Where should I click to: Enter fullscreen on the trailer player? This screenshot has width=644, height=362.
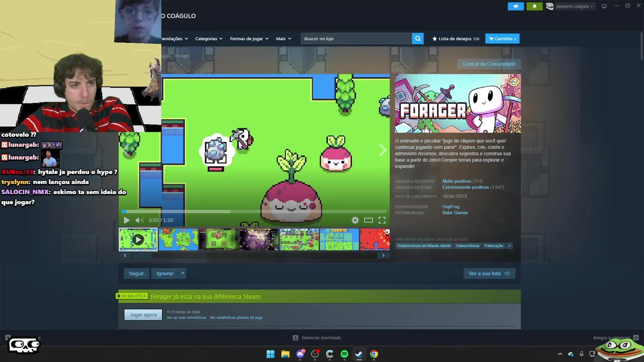tap(382, 220)
